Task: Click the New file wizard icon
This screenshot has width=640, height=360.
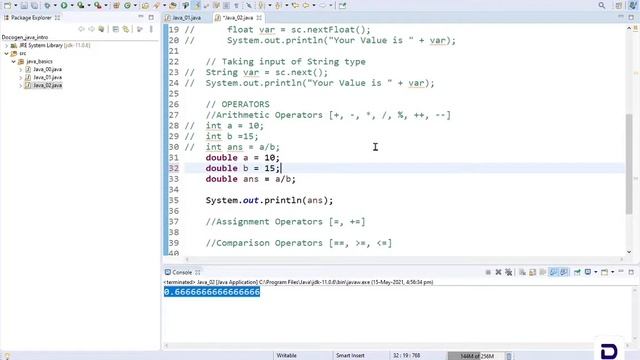Action: point(8,6)
